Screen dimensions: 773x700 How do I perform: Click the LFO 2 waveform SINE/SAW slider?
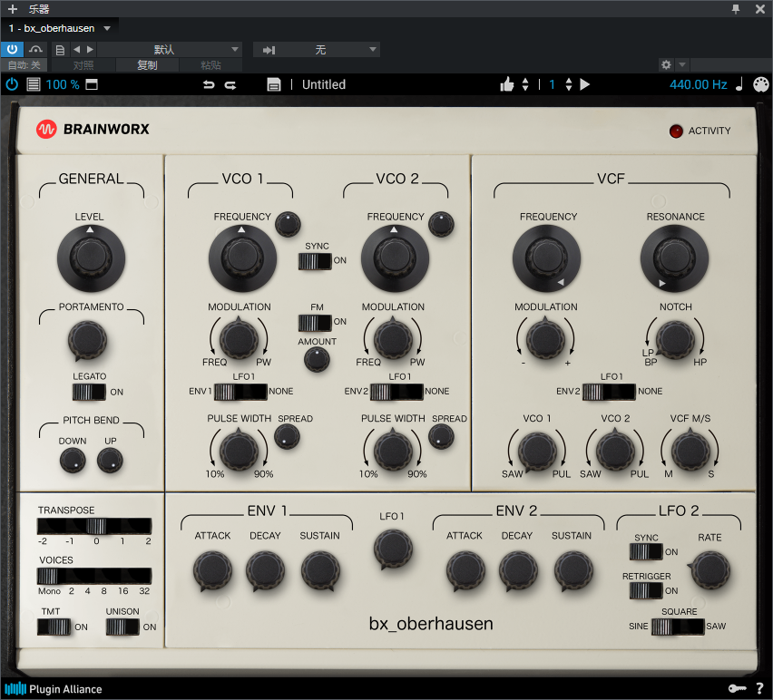tap(678, 627)
